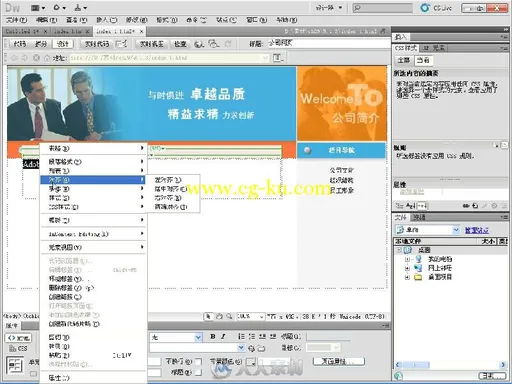Image resolution: width=512 pixels, height=384 pixels.
Task: Open the zoom percentage dropdown in status bar
Action: (x=262, y=316)
